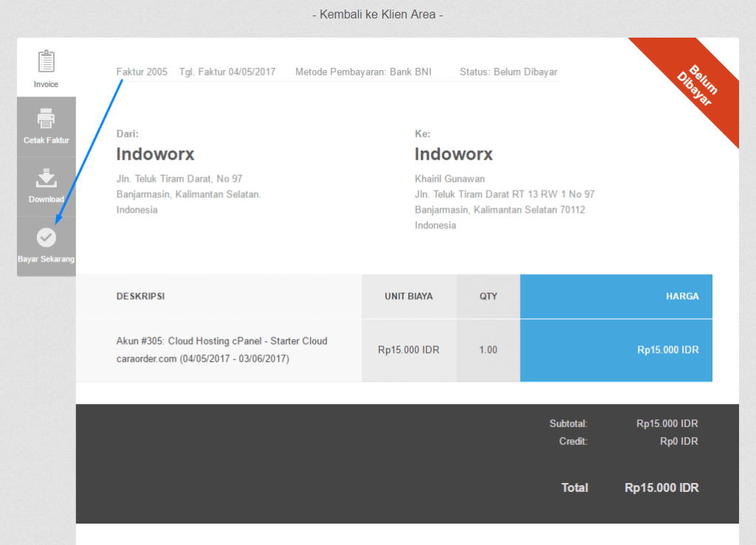Click Indonesia under the recipient address
756x545 pixels.
(x=436, y=225)
